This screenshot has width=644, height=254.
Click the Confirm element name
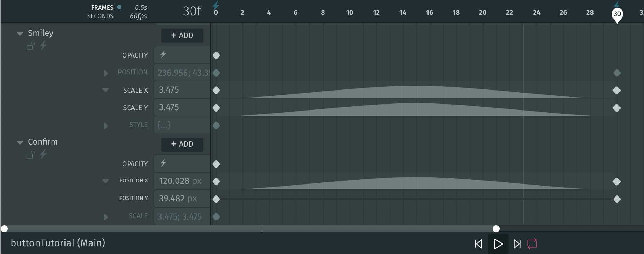[x=43, y=142]
